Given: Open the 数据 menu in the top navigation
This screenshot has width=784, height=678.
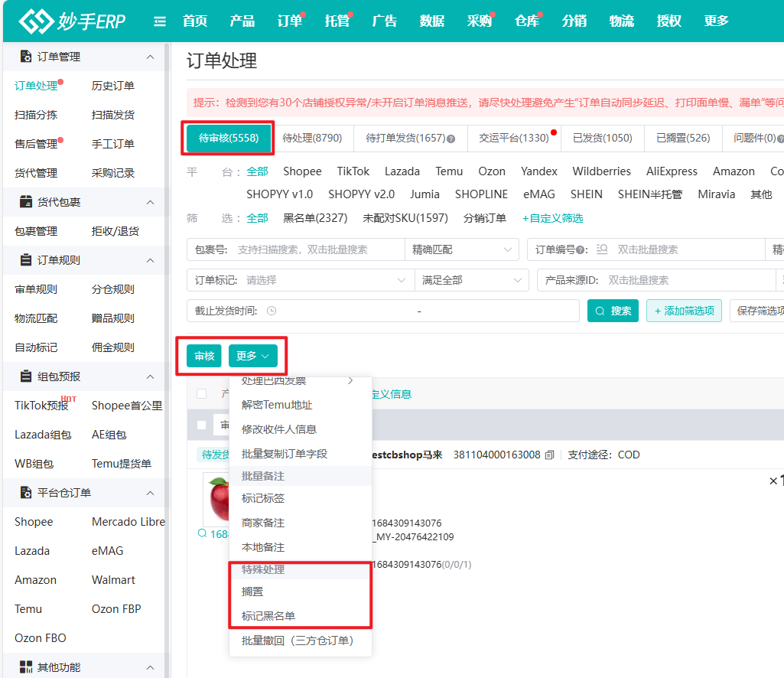Looking at the screenshot, I should 432,21.
